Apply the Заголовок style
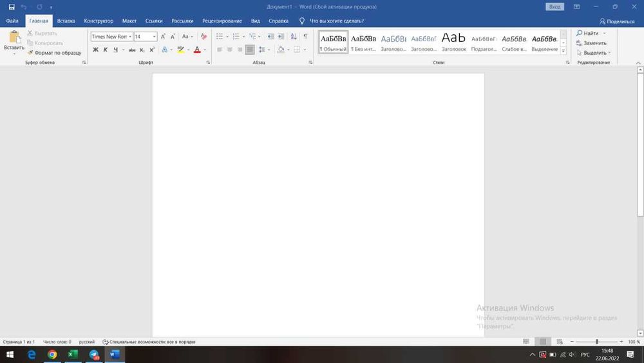The height and width of the screenshot is (363, 644). coord(454,42)
